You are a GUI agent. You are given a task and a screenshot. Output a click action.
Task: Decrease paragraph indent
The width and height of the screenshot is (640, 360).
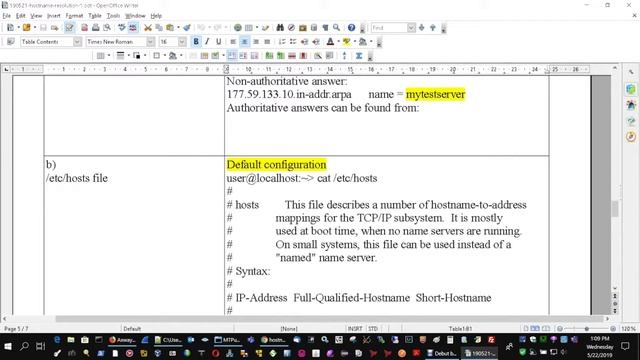click(304, 42)
